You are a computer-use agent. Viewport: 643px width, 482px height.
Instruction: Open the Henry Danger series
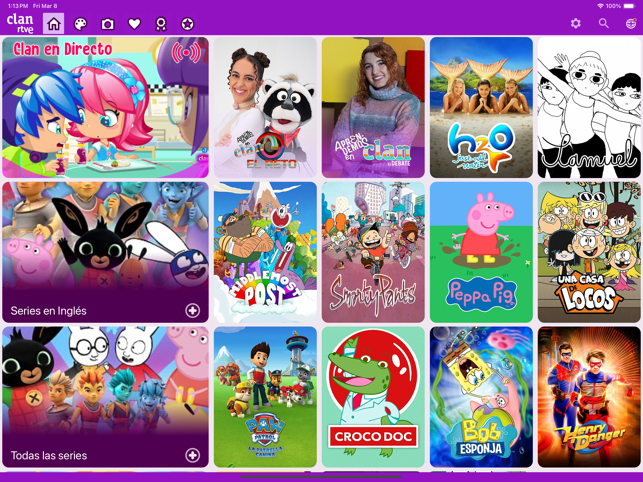point(589,397)
